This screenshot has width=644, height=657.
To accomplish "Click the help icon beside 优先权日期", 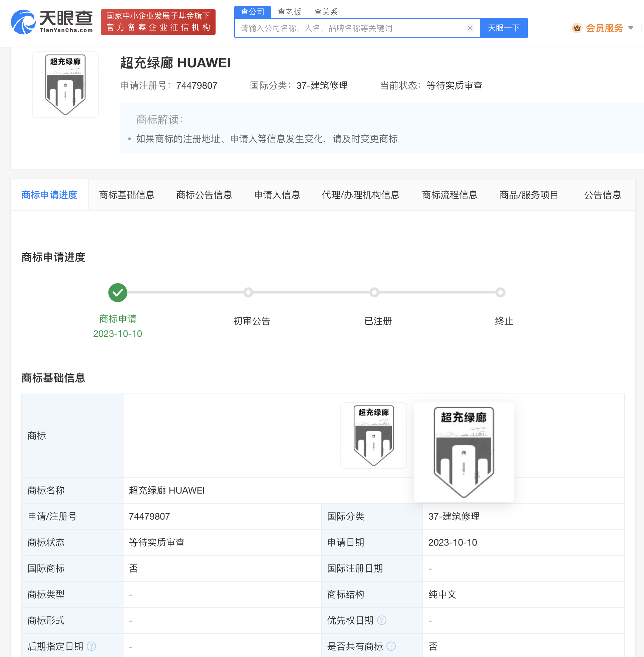I will click(x=381, y=620).
